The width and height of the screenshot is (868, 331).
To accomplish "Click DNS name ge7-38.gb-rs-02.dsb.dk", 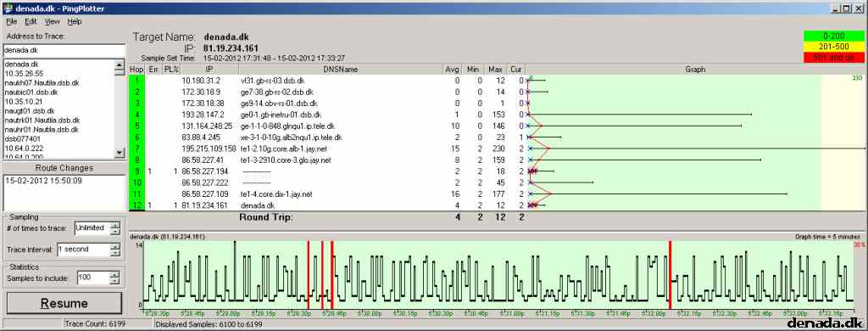I will (x=277, y=92).
